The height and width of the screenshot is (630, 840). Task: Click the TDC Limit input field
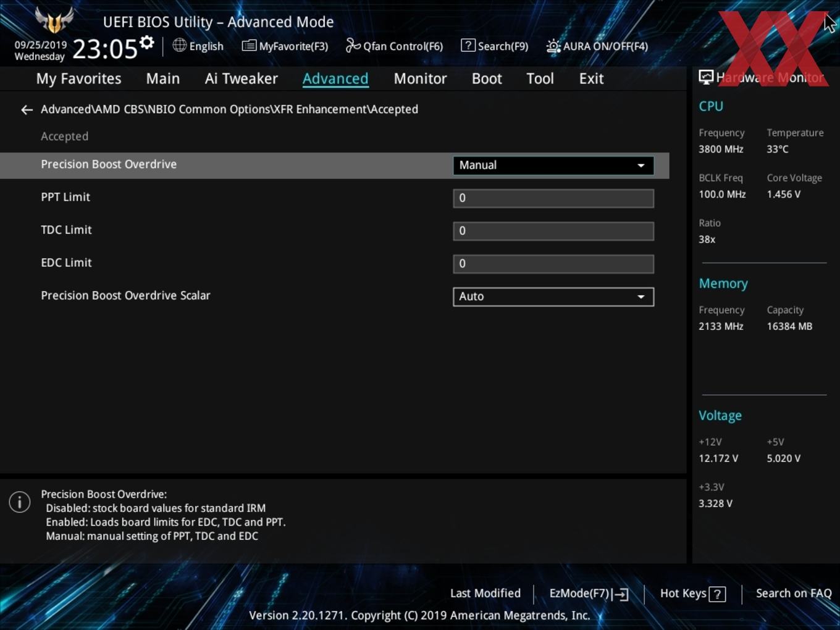pos(553,231)
